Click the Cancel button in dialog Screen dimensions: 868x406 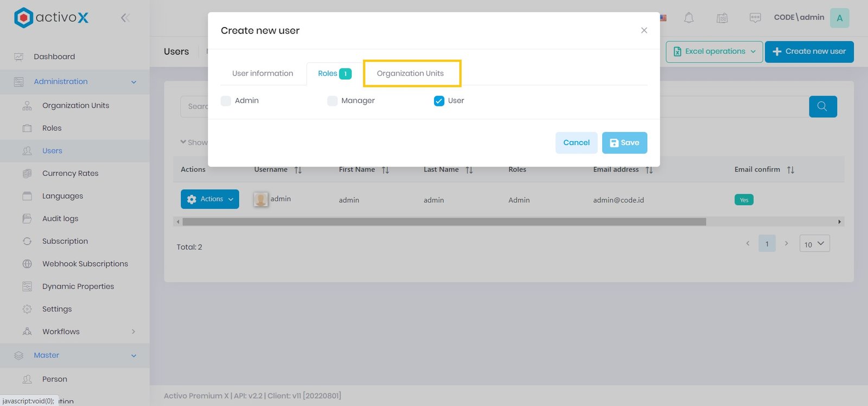point(576,143)
